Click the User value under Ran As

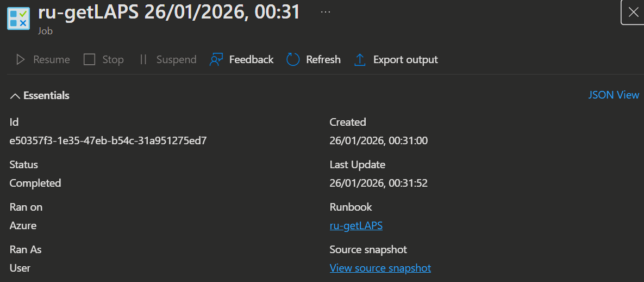coord(20,268)
